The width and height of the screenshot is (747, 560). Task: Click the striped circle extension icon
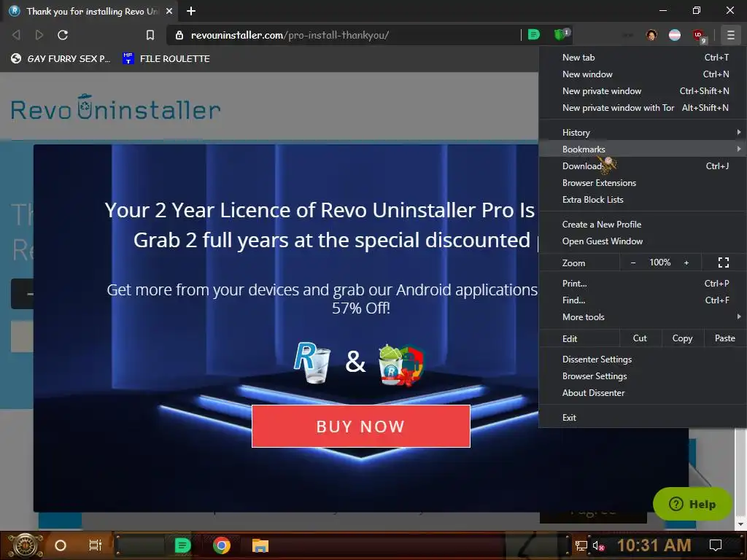675,35
